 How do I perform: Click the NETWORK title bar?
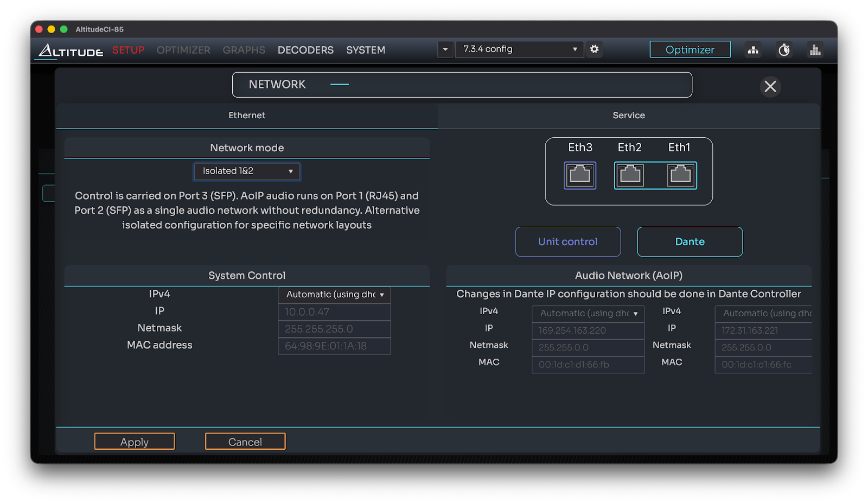click(462, 85)
